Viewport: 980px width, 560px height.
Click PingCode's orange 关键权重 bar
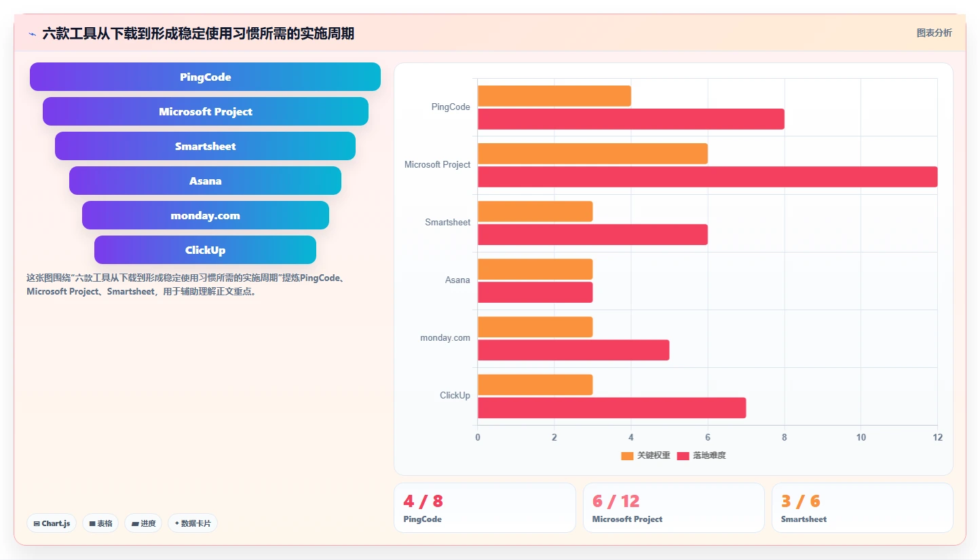[554, 96]
